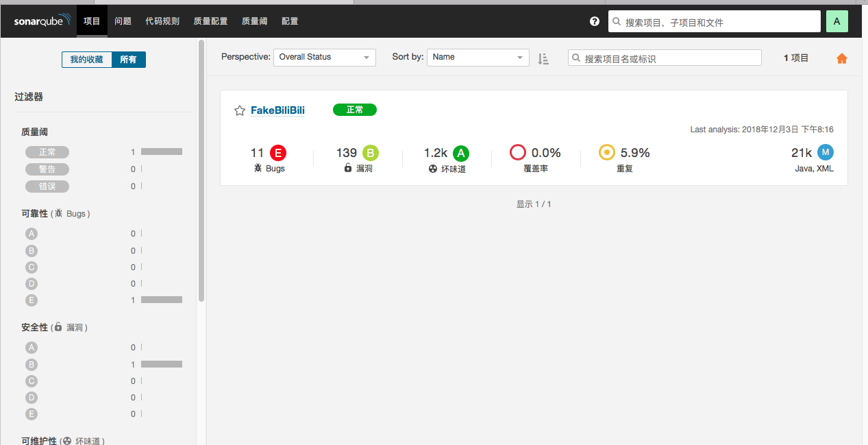Focus the project name search field

pyautogui.click(x=665, y=58)
